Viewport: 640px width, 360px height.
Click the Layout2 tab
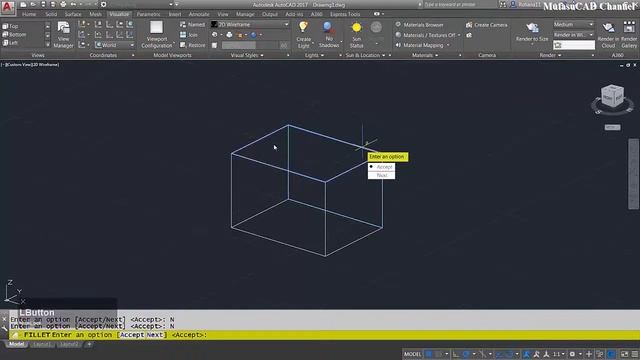(x=69, y=344)
